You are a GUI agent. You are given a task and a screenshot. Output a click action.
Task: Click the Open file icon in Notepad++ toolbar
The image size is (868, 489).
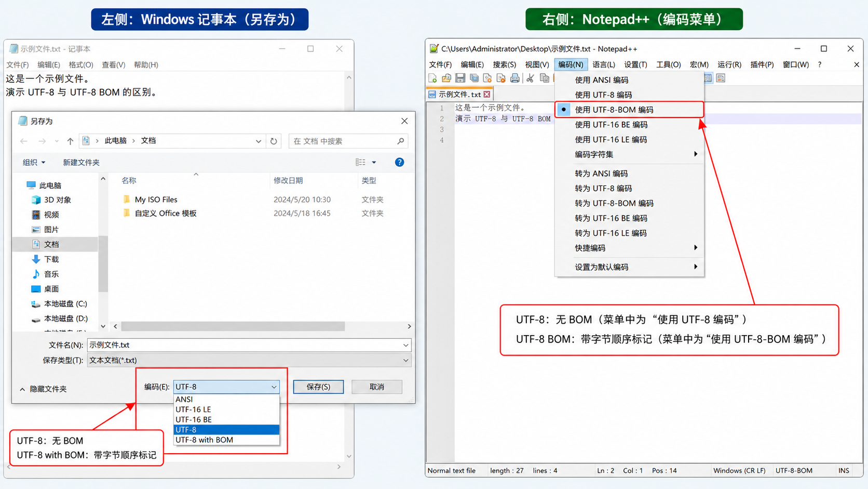pyautogui.click(x=446, y=78)
